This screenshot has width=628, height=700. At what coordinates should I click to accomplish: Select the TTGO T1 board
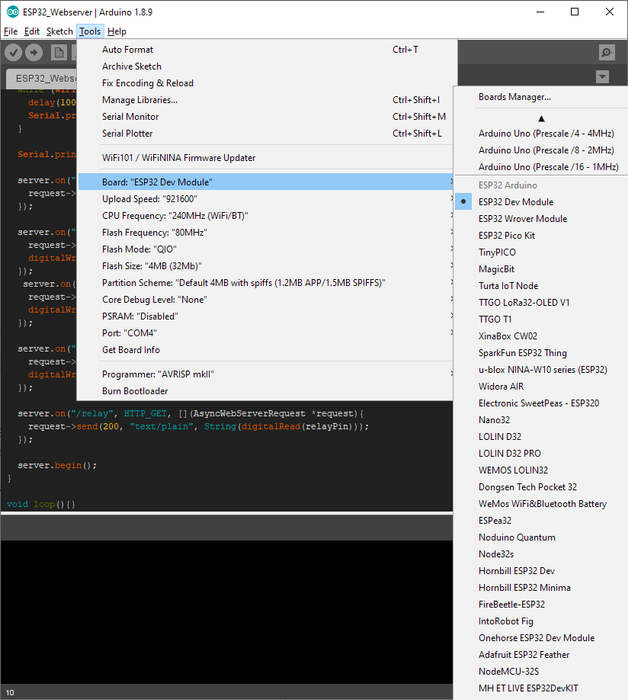541,319
